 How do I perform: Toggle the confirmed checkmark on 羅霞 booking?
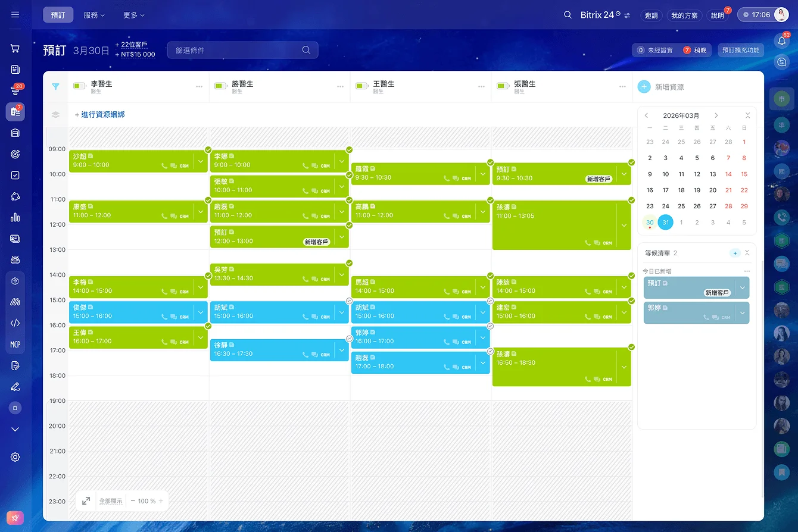[x=490, y=162]
